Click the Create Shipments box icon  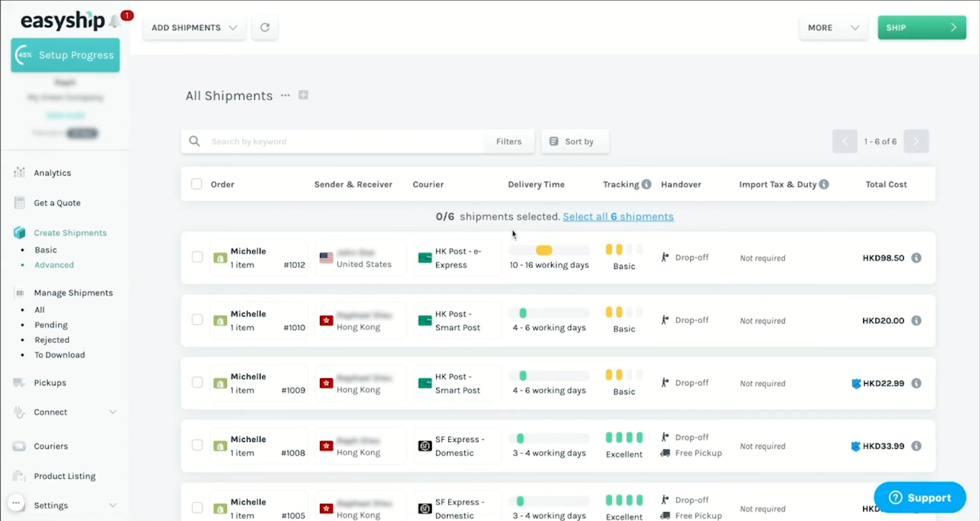(19, 233)
